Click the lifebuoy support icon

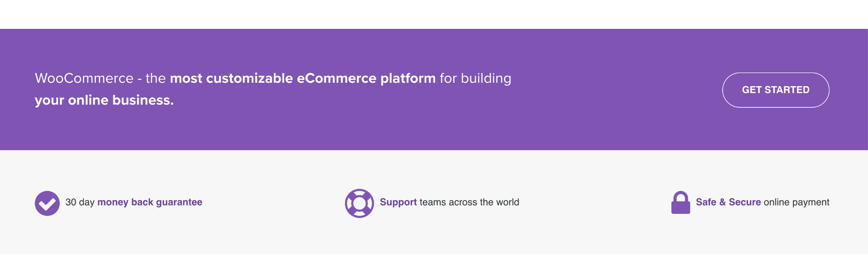click(x=359, y=203)
